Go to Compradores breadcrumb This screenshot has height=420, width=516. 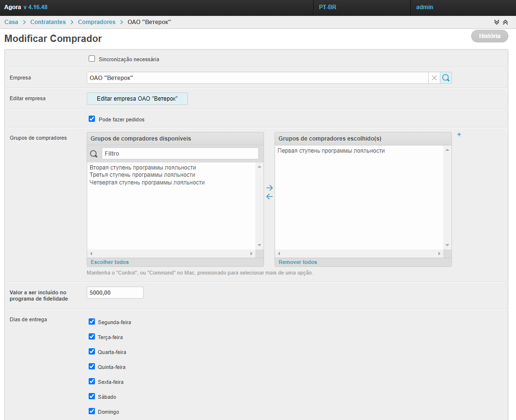click(96, 22)
